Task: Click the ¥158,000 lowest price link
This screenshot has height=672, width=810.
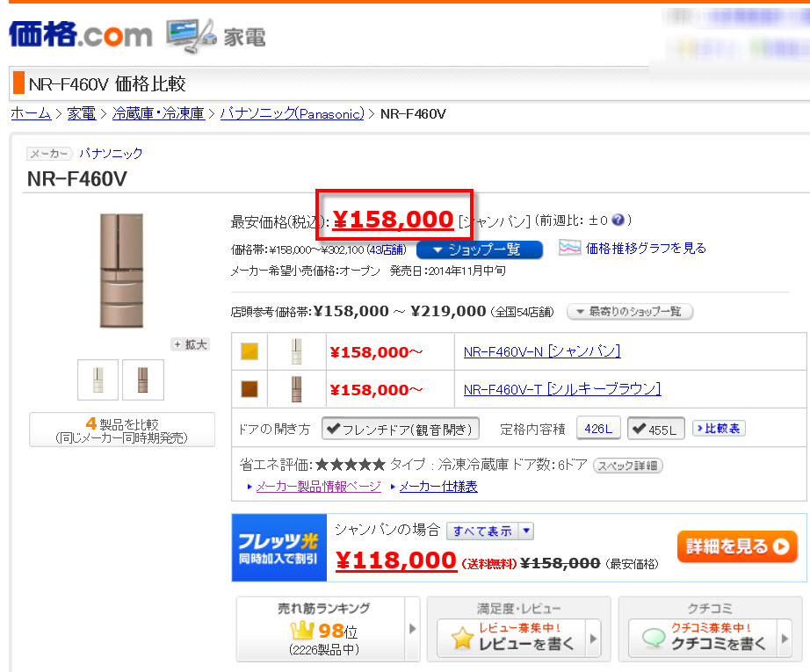Action: coord(393,219)
